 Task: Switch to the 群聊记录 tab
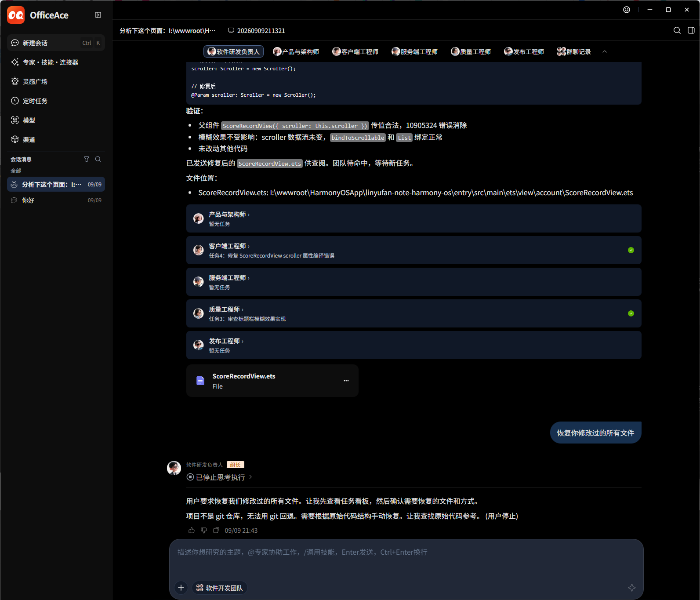tap(574, 51)
